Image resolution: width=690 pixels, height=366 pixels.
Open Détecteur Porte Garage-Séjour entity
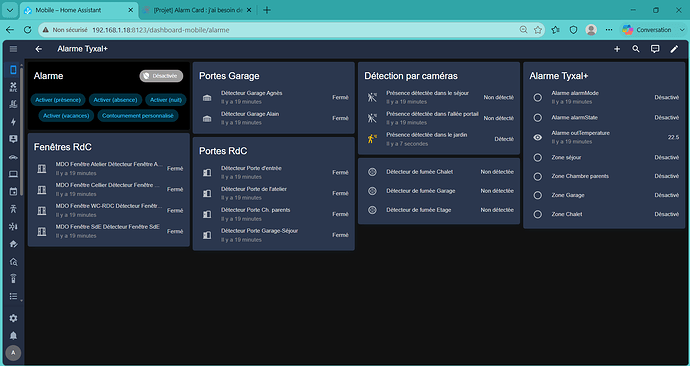(x=274, y=235)
